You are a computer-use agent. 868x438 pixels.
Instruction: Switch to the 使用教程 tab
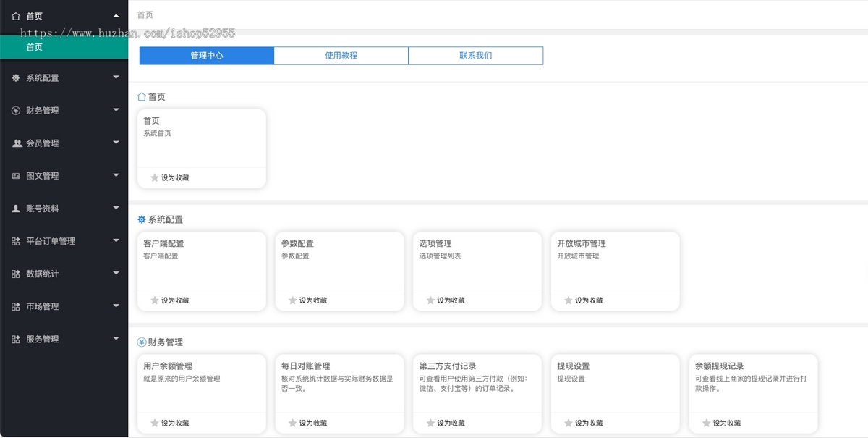point(341,56)
